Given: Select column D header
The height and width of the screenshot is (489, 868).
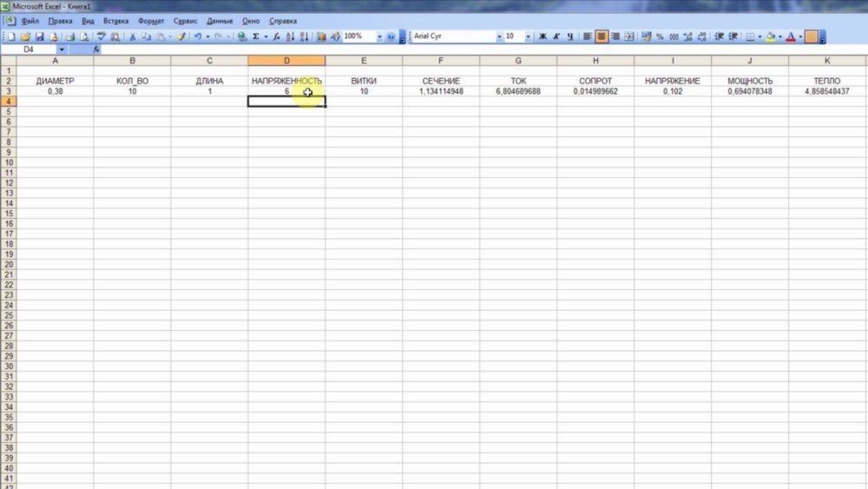Looking at the screenshot, I should tap(286, 60).
